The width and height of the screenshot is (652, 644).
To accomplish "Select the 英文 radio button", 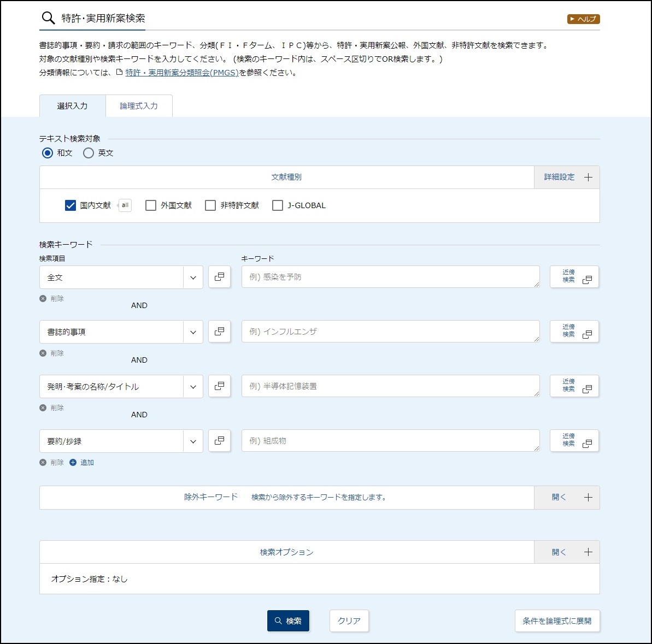I will pyautogui.click(x=89, y=153).
